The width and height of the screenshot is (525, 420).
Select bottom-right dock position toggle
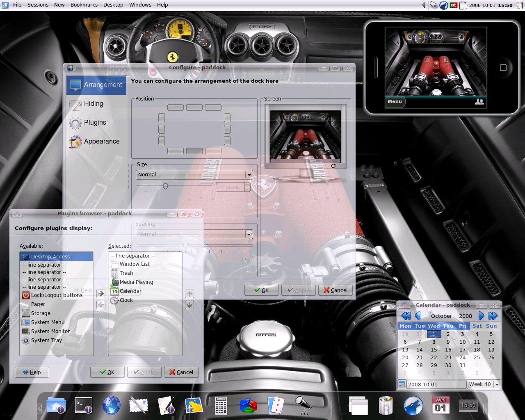point(213,151)
